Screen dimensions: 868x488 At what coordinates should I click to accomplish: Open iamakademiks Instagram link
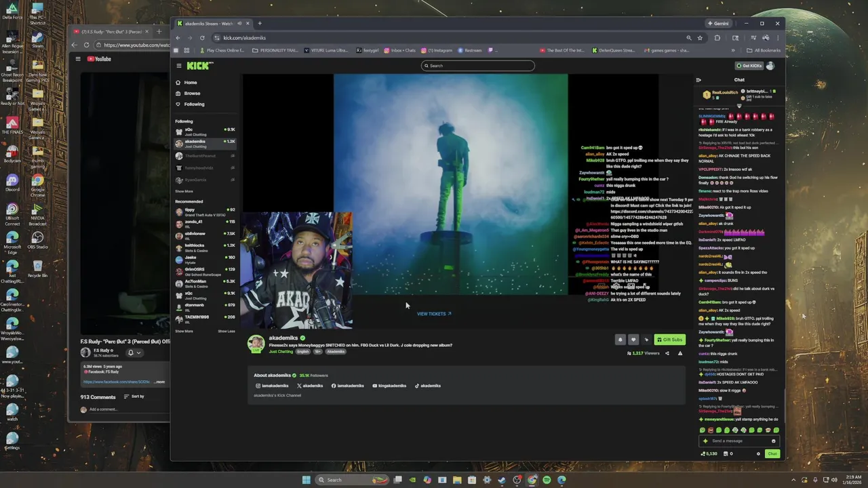pyautogui.click(x=272, y=386)
